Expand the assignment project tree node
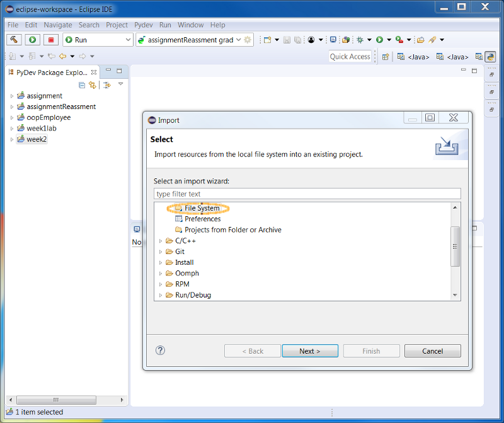 click(x=12, y=96)
